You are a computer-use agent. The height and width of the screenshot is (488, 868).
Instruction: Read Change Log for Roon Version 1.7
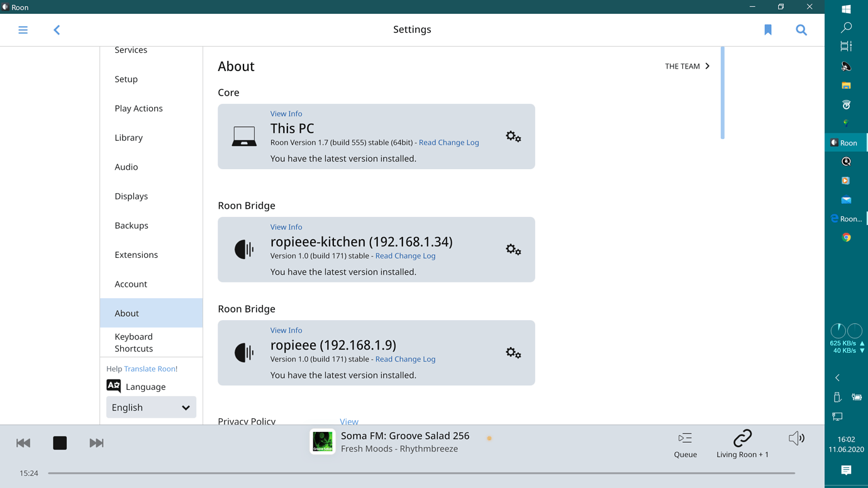[x=448, y=142]
